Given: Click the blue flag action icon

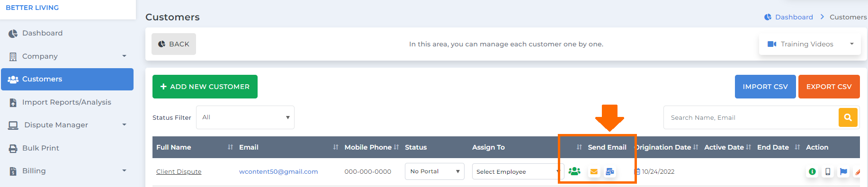Looking at the screenshot, I should [843, 172].
